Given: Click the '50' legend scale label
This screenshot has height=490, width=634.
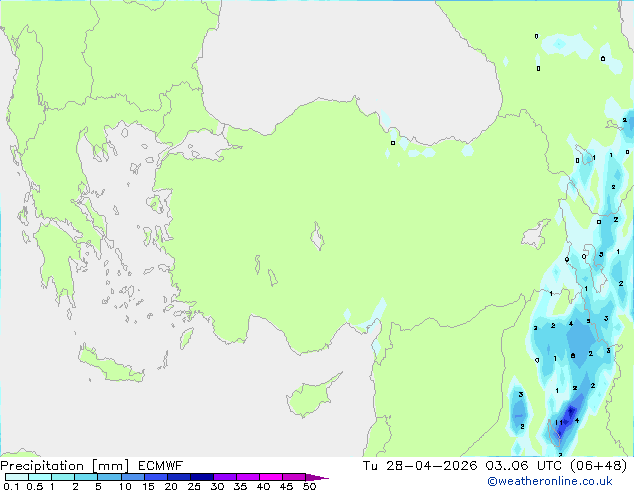Looking at the screenshot, I should [309, 486].
